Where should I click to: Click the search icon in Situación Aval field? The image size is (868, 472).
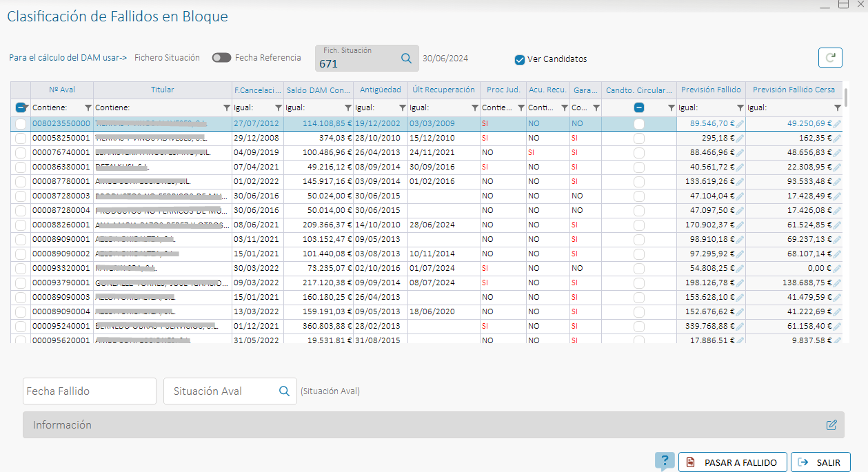[x=284, y=391]
